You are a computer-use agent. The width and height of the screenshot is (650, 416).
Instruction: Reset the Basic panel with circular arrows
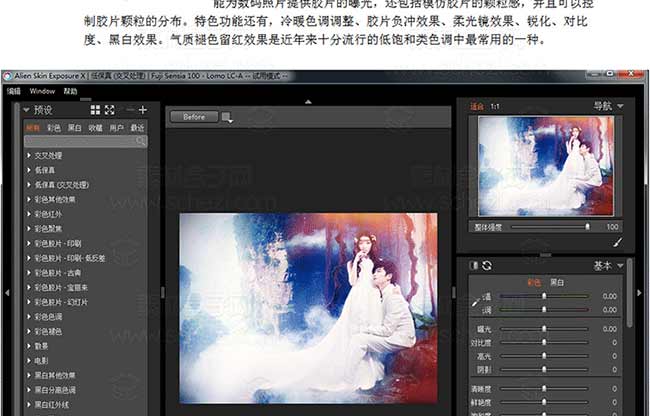[487, 266]
